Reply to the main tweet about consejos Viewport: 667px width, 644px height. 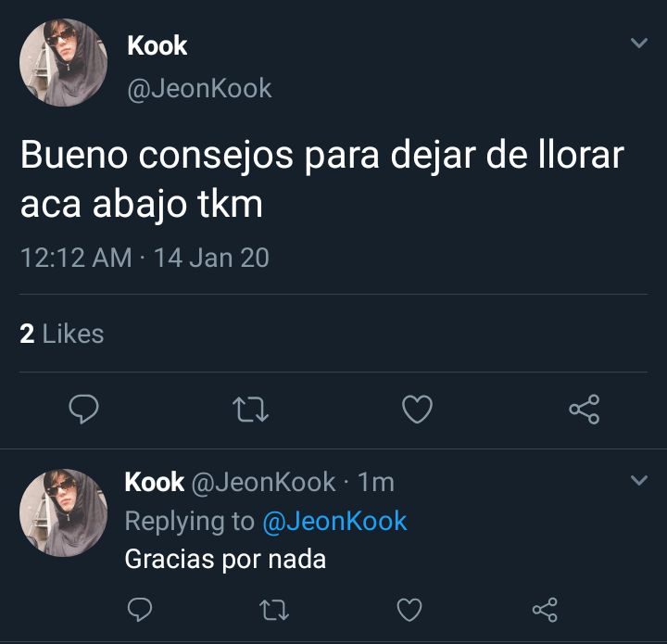pos(83,409)
